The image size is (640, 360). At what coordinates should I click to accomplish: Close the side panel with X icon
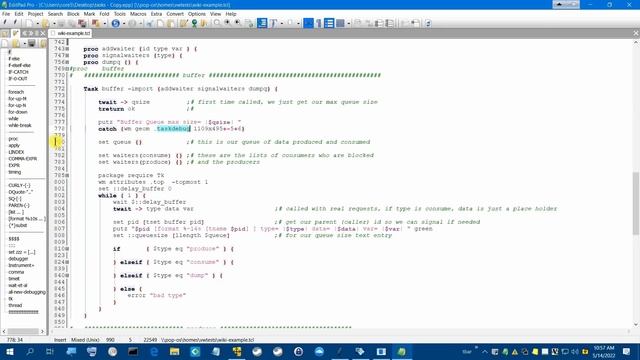pyautogui.click(x=42, y=33)
